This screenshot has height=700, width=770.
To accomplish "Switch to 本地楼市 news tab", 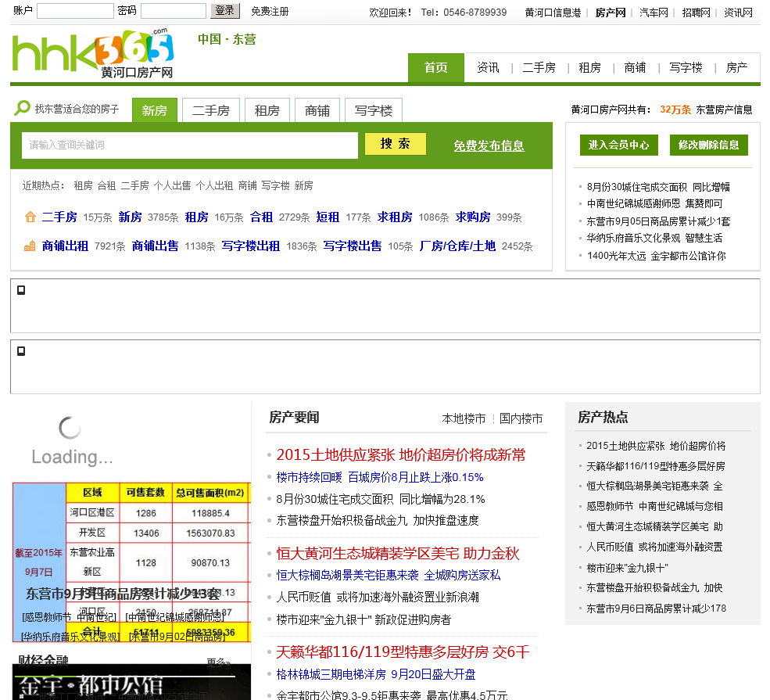I will tap(464, 418).
